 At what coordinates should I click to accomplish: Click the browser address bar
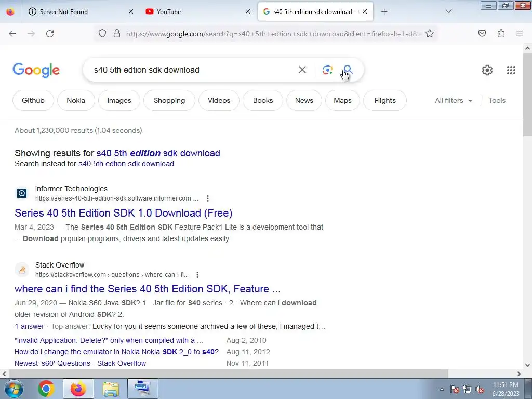click(273, 34)
